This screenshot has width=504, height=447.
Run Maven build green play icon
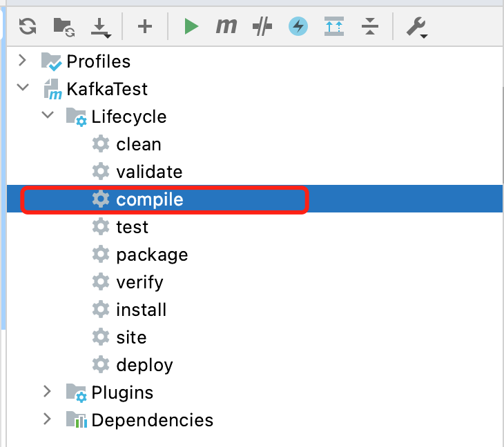click(x=191, y=26)
